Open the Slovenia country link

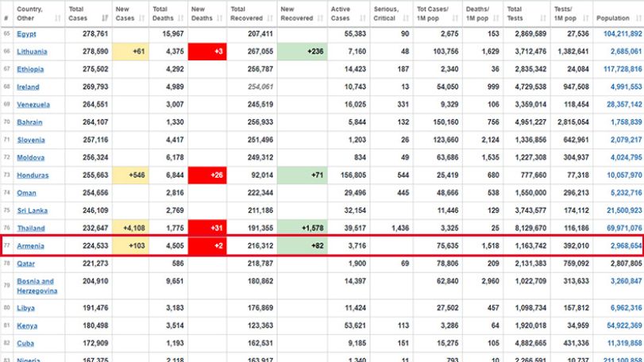31,140
